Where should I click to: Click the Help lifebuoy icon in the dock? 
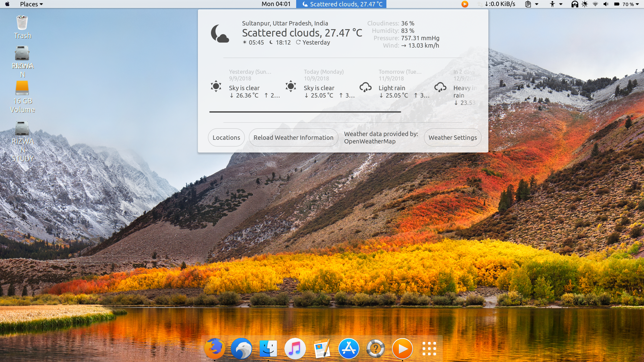pyautogui.click(x=376, y=349)
